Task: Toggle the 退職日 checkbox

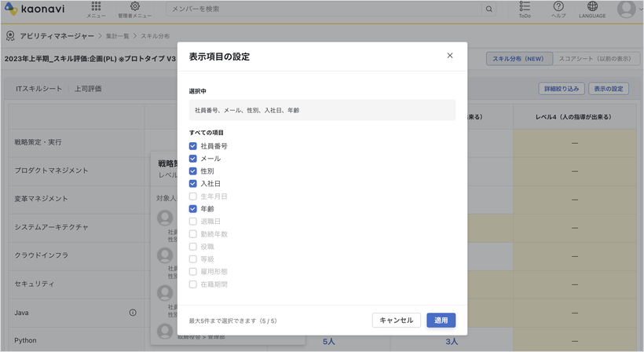Action: coord(192,222)
